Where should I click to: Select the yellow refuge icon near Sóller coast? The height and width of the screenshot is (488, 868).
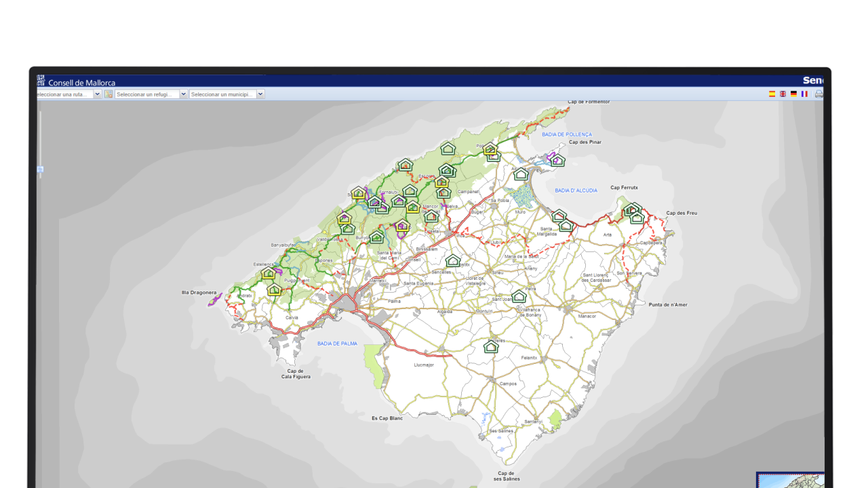(x=358, y=193)
